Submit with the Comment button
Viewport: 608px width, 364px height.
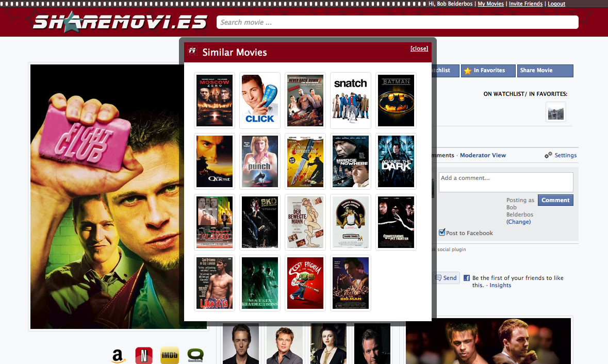click(x=555, y=200)
